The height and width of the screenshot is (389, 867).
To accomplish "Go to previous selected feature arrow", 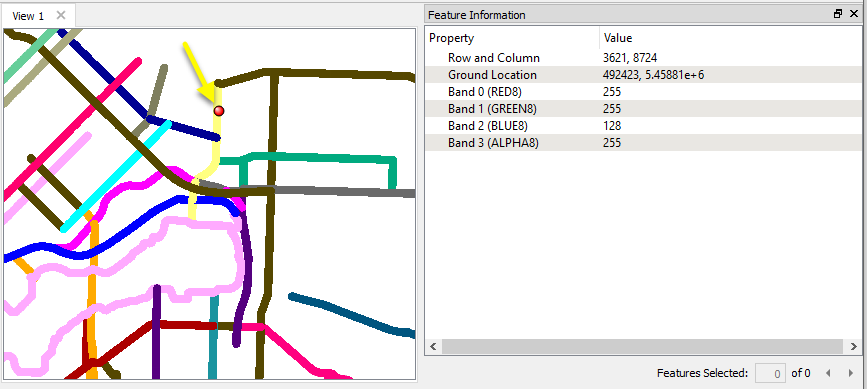I will (x=828, y=374).
